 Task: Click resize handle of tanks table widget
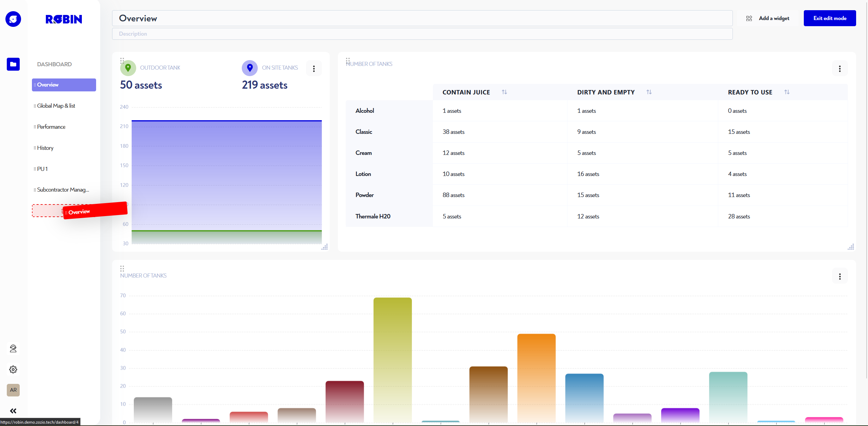click(851, 247)
